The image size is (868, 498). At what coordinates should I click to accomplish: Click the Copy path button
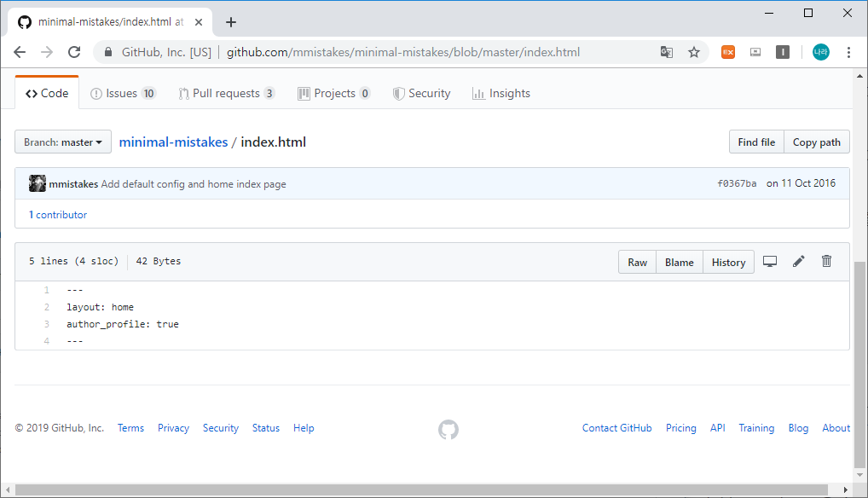click(x=817, y=142)
